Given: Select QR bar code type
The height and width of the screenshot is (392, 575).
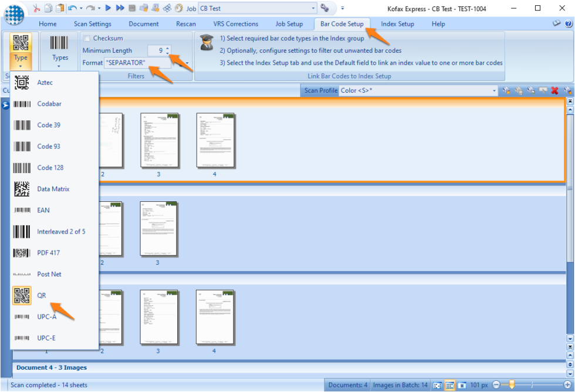Looking at the screenshot, I should [41, 296].
